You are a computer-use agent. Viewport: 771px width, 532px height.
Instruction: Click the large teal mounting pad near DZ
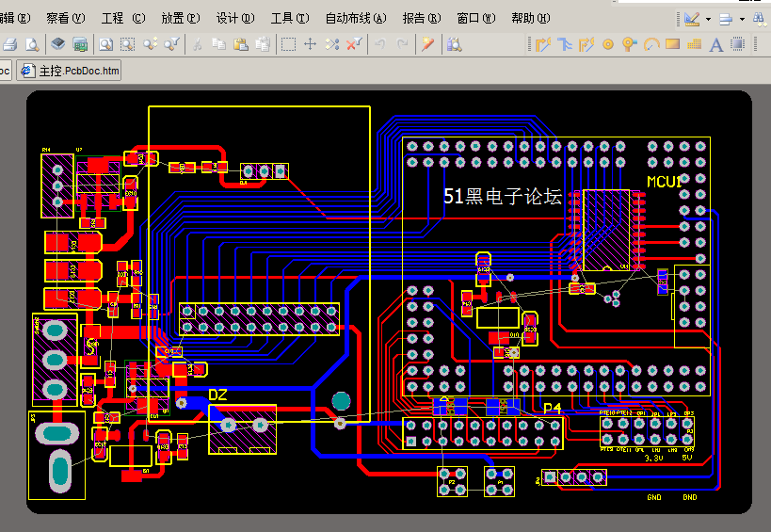(x=341, y=401)
